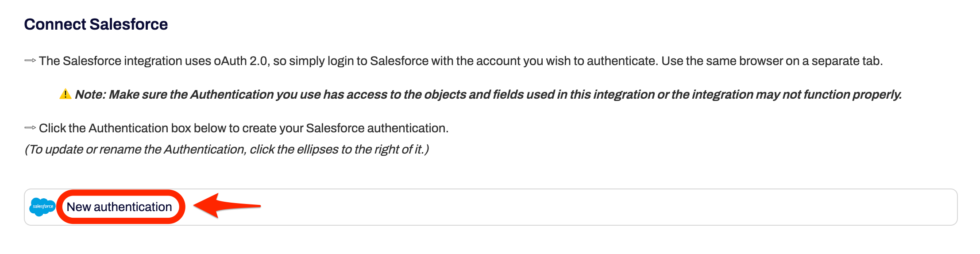Click the arrow bullet before "Click the Authentication box"
The width and height of the screenshot is (980, 254).
[30, 128]
